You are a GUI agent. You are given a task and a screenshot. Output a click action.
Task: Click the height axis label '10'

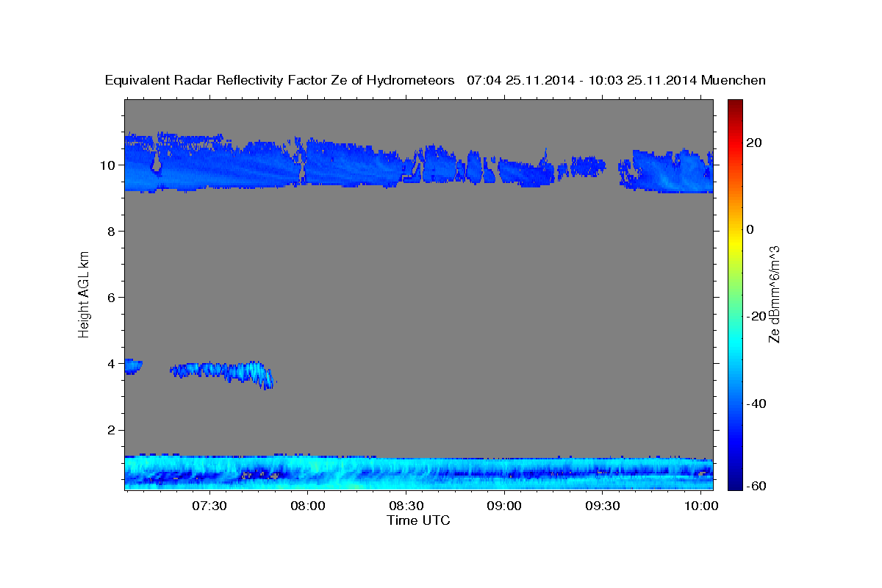pyautogui.click(x=107, y=165)
